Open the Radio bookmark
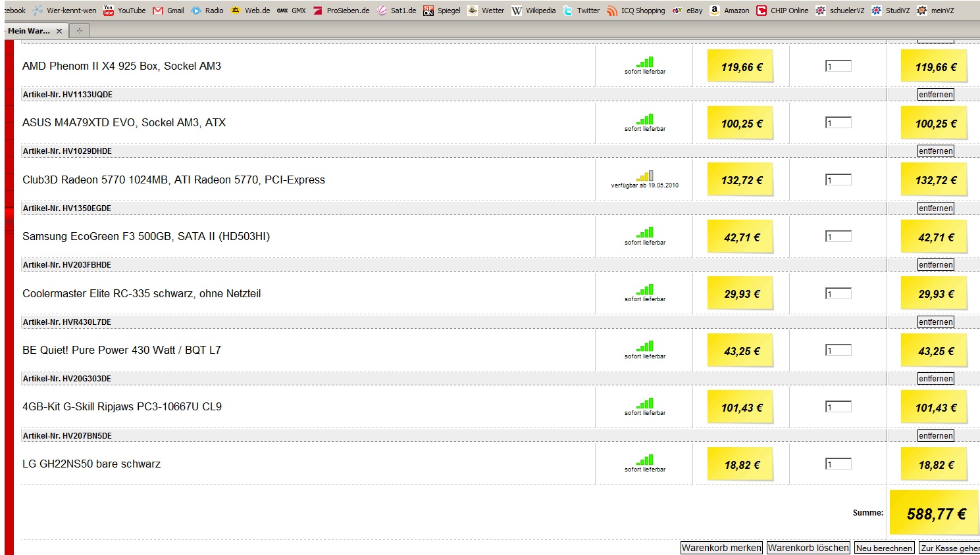The height and width of the screenshot is (555, 980). pos(207,11)
